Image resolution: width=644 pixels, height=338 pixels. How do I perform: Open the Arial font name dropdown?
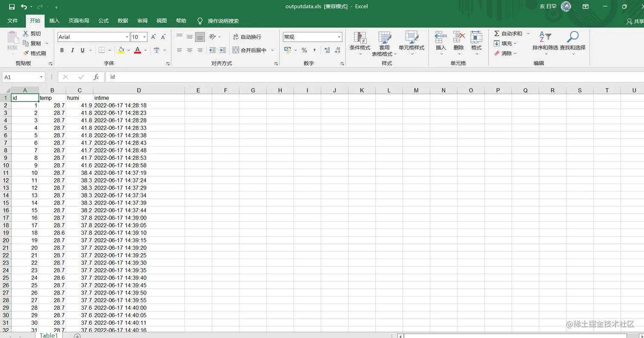[x=127, y=37]
